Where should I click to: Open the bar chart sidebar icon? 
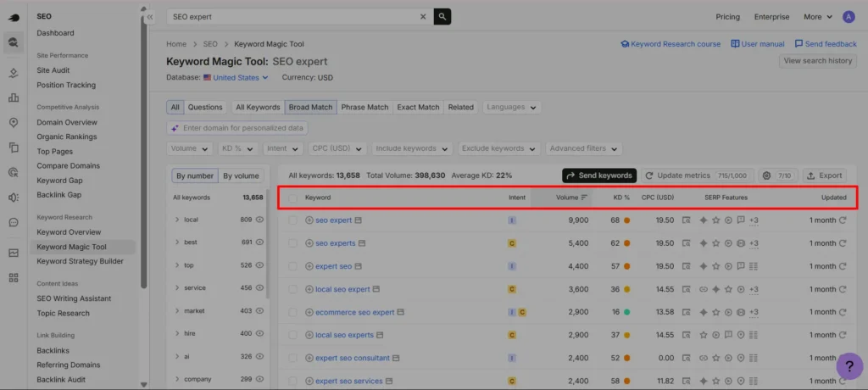(14, 98)
